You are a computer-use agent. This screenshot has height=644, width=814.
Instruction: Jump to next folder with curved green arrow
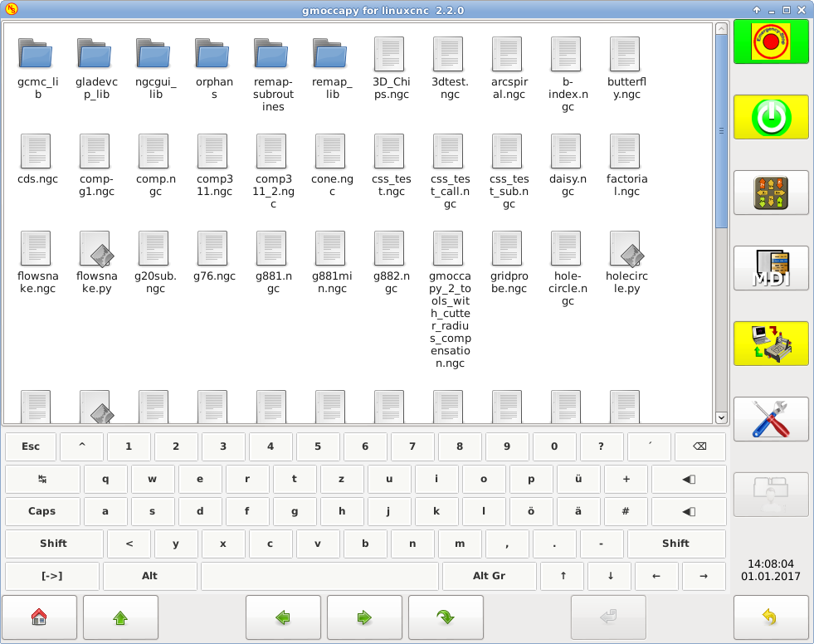[446, 617]
